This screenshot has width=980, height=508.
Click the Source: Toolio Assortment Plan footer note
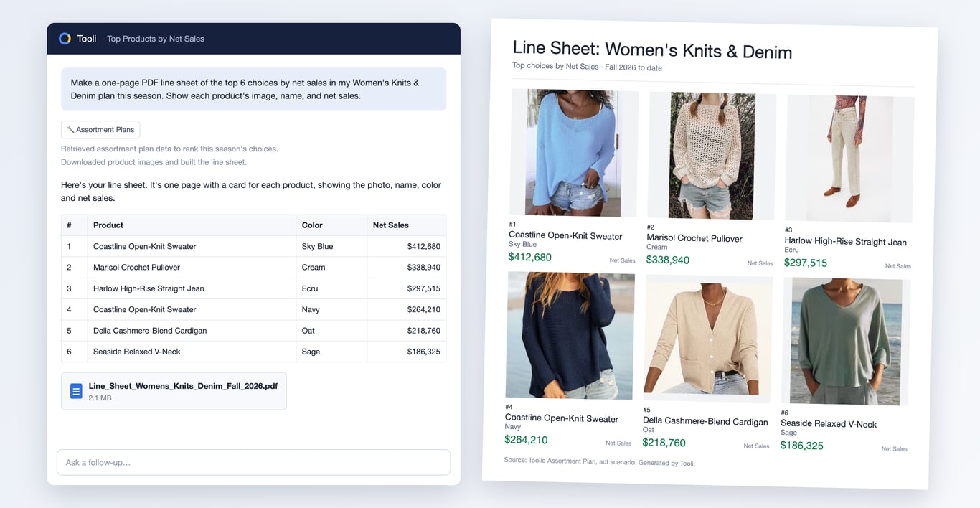tap(599, 461)
